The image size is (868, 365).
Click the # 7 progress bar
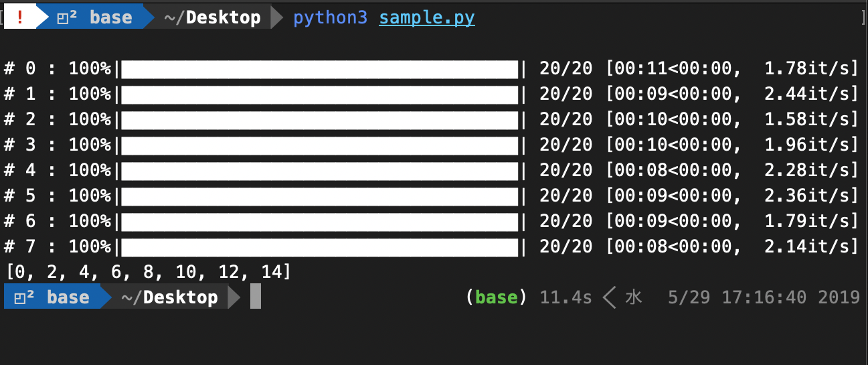pyautogui.click(x=320, y=247)
